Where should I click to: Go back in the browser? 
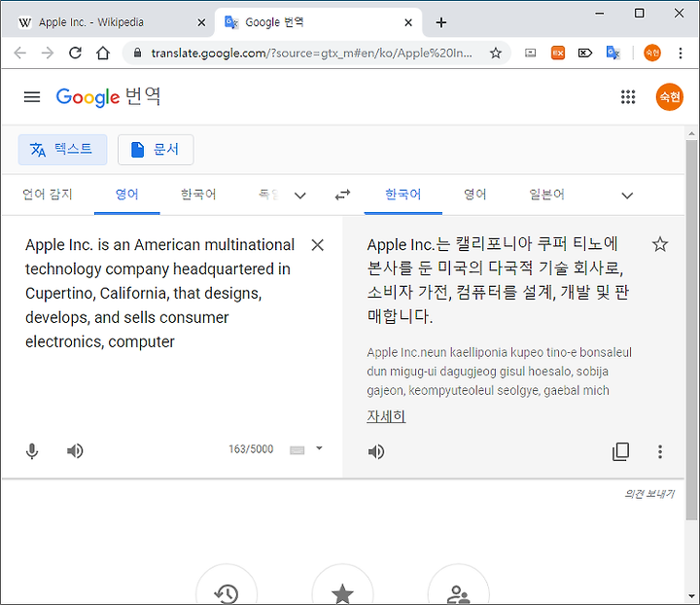point(20,53)
